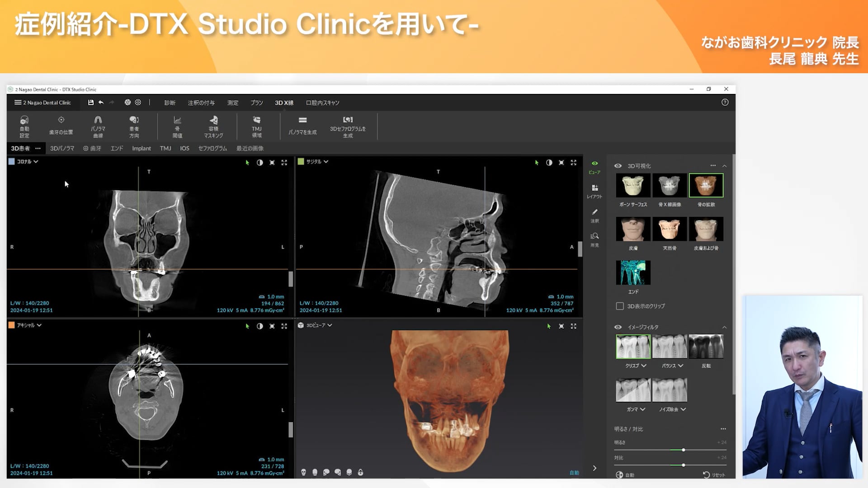Open the 口腔内スキャン menu tab

[322, 103]
